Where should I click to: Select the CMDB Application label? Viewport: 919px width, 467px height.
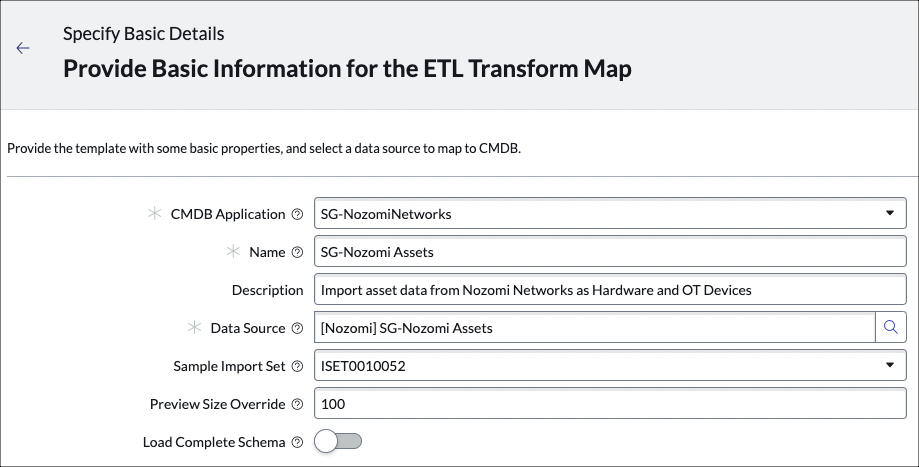[x=228, y=214]
